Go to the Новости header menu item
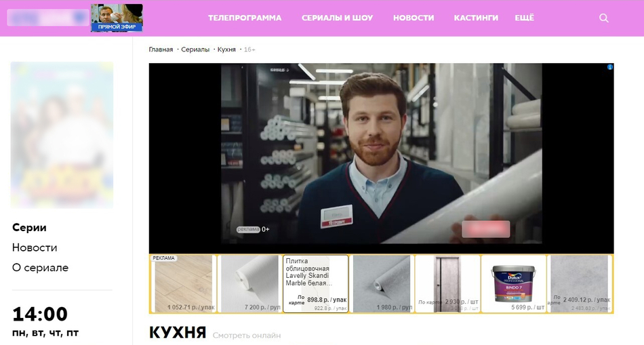Viewport: 644px width, 345px height. [x=414, y=18]
